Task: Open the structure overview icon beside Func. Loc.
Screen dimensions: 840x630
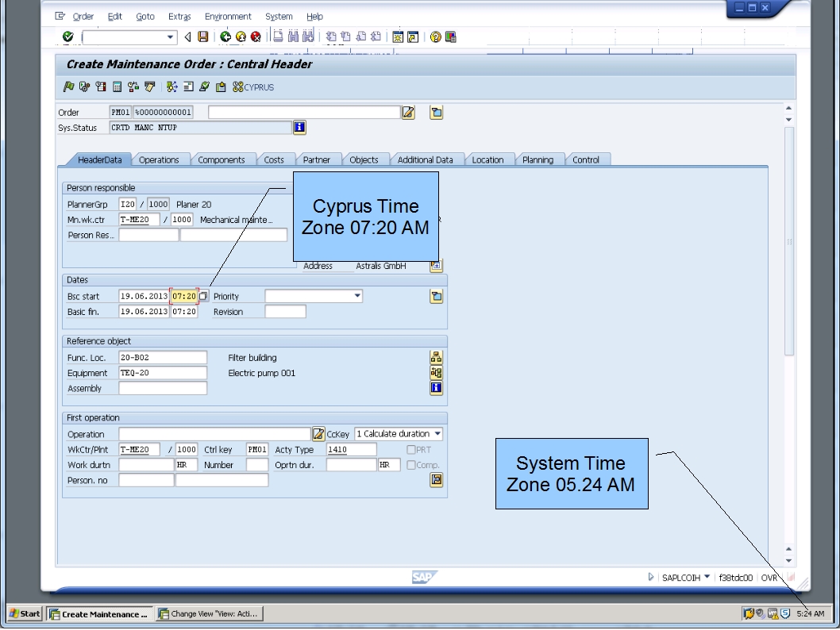Action: tap(435, 357)
